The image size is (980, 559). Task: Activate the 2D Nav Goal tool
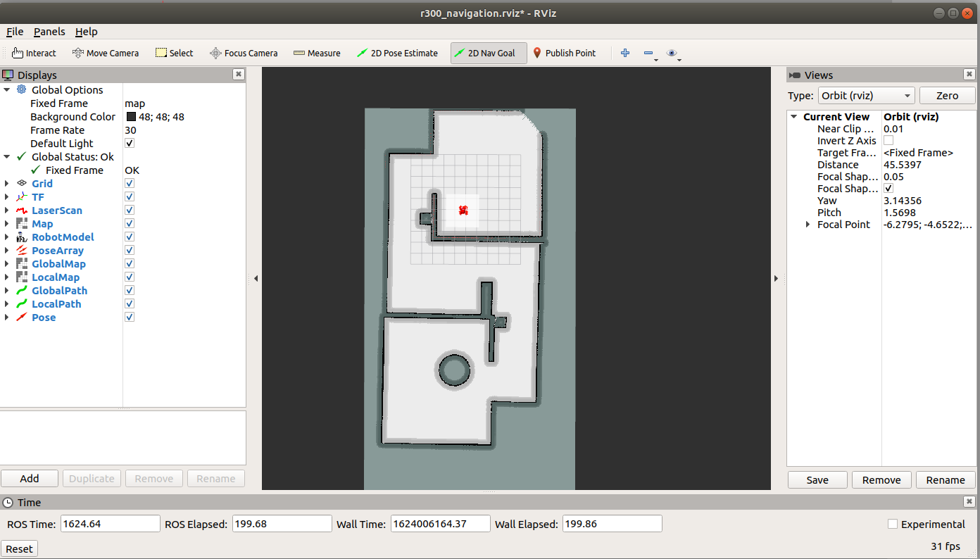[489, 53]
